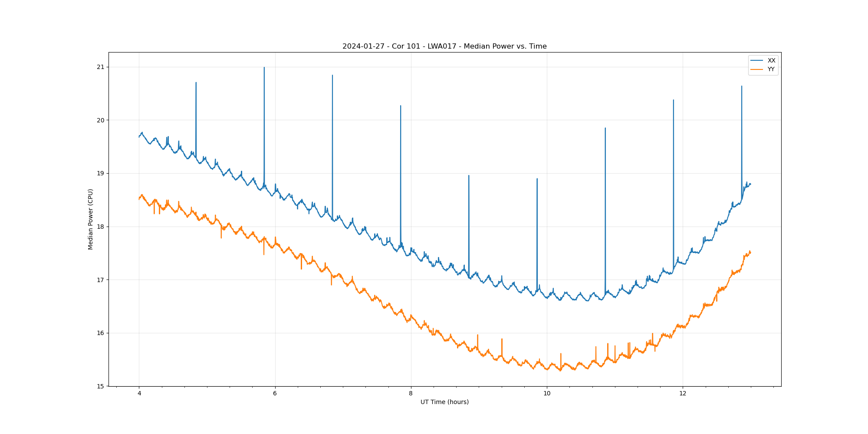Click x-axis tick label 4

139,394
